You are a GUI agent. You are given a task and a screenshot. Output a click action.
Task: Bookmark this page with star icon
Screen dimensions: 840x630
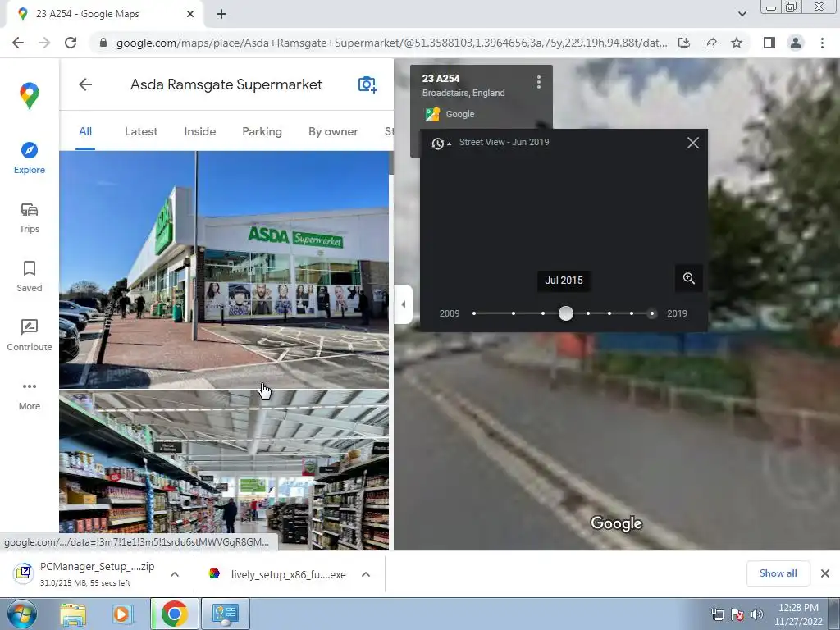click(x=737, y=43)
